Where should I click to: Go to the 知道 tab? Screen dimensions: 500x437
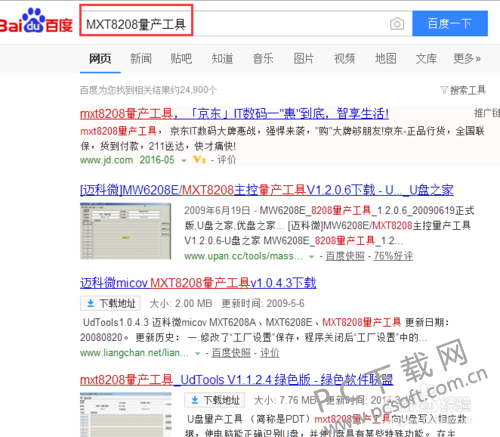[x=222, y=59]
